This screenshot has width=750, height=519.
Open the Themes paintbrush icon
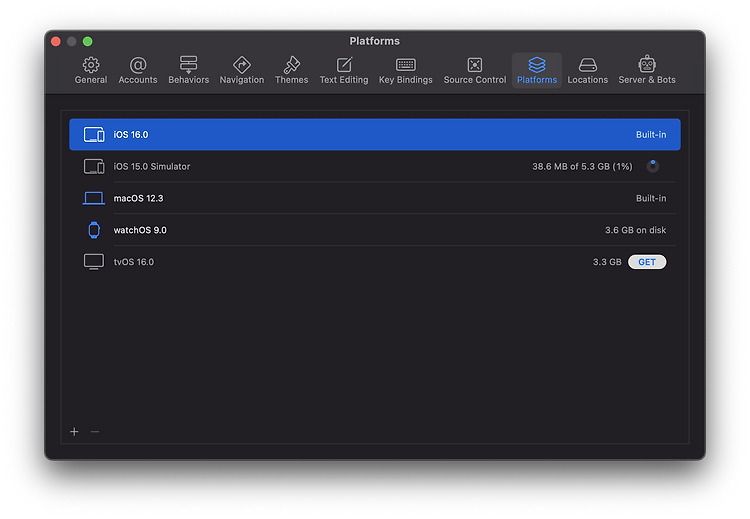click(x=291, y=65)
